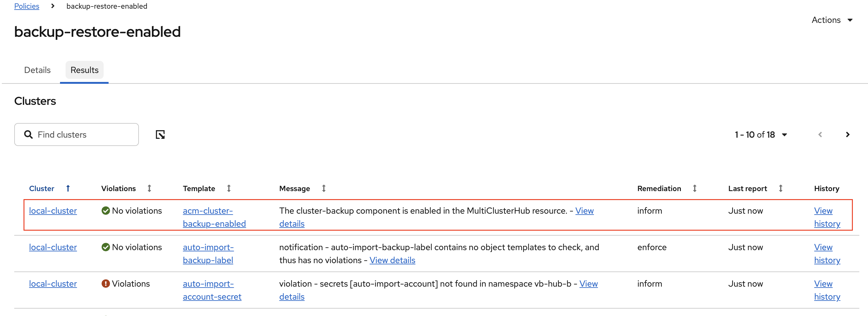Go to next page of clusters
Image resolution: width=868 pixels, height=316 pixels.
[848, 135]
